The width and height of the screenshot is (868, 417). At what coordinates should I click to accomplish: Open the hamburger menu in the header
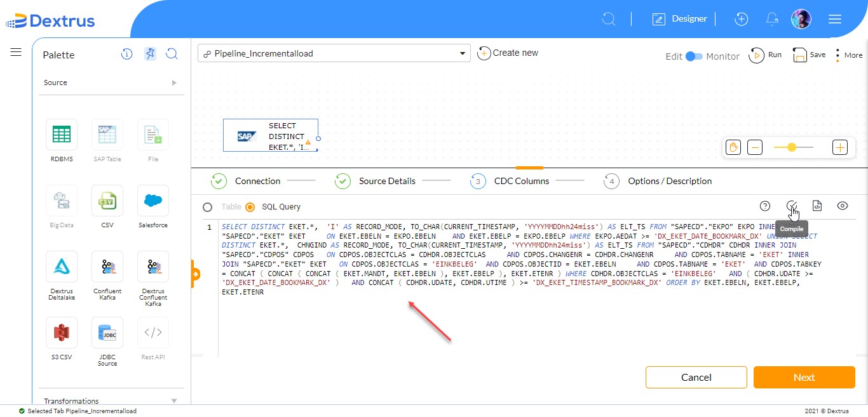point(835,19)
